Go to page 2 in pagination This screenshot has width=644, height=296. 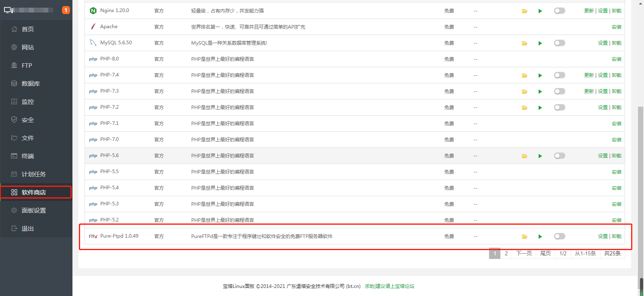(506, 253)
